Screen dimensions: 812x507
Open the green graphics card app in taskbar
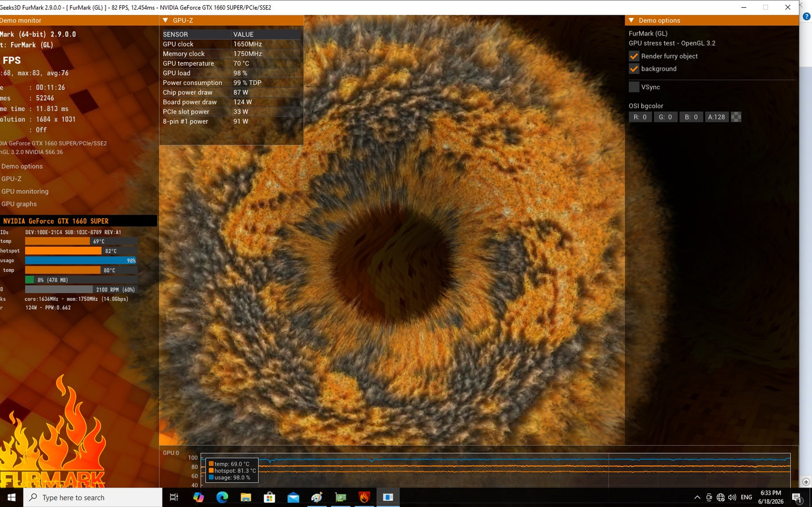click(x=341, y=497)
